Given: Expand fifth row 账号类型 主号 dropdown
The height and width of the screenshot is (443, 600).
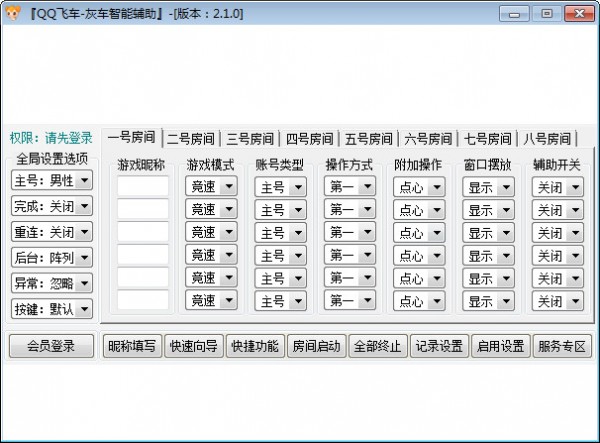Looking at the screenshot, I should click(x=280, y=278).
